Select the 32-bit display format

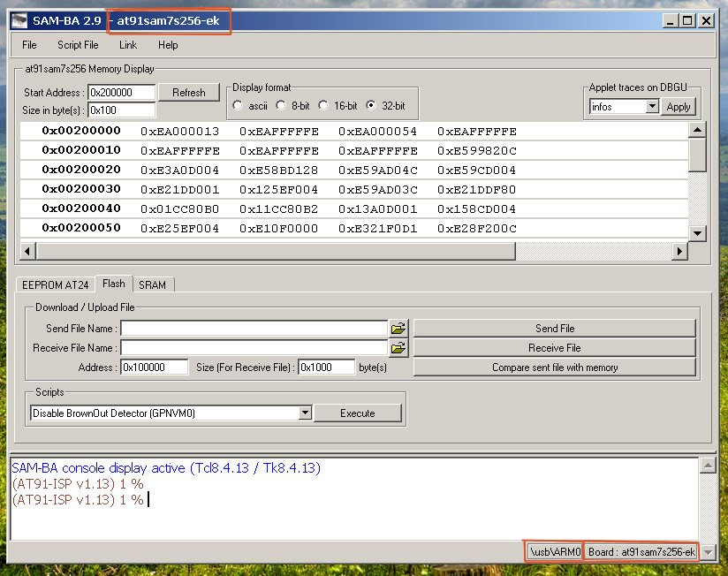coord(371,106)
